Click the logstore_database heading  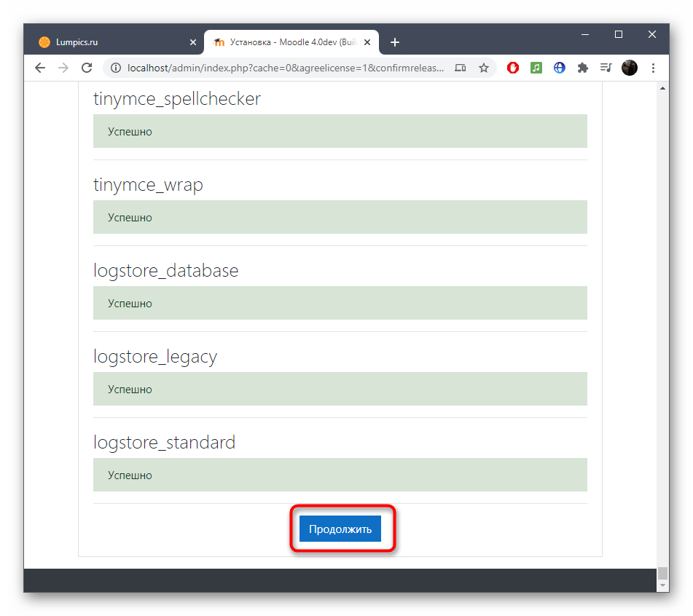(165, 271)
